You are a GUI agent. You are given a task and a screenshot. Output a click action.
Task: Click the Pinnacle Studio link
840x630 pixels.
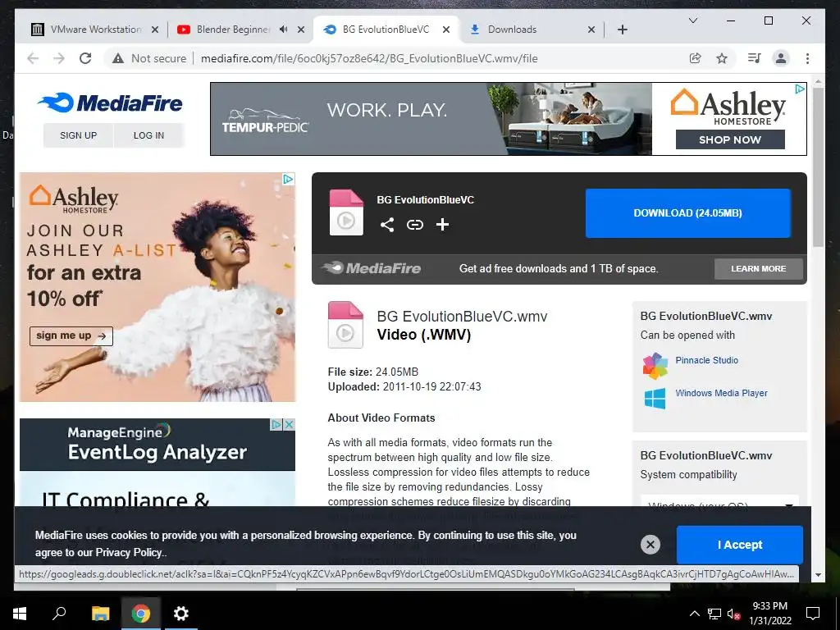[706, 361]
